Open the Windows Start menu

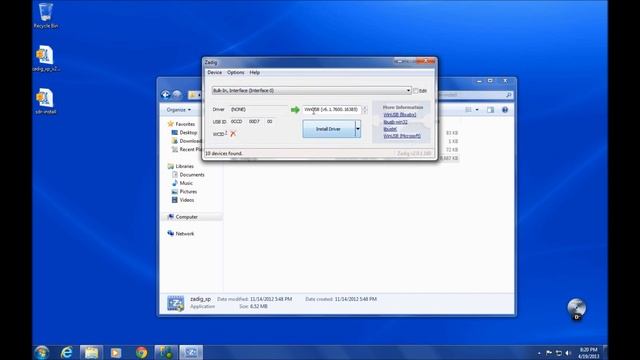click(42, 352)
